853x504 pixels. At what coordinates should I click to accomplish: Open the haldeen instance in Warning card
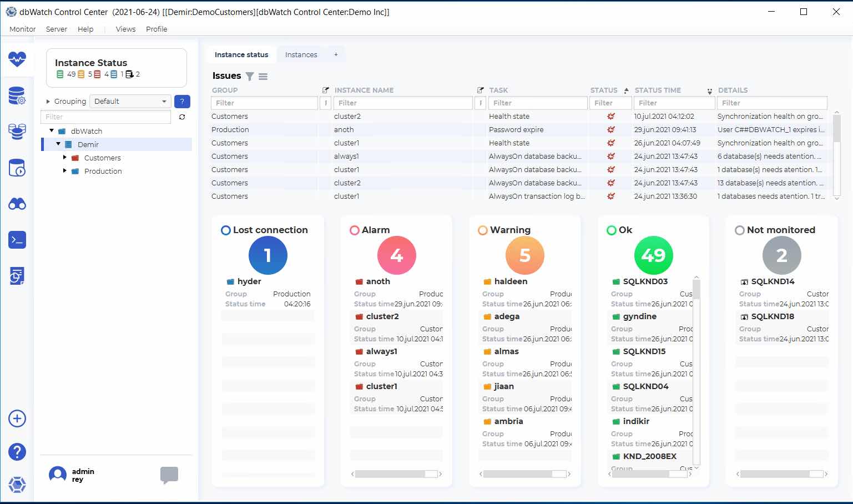(x=511, y=281)
